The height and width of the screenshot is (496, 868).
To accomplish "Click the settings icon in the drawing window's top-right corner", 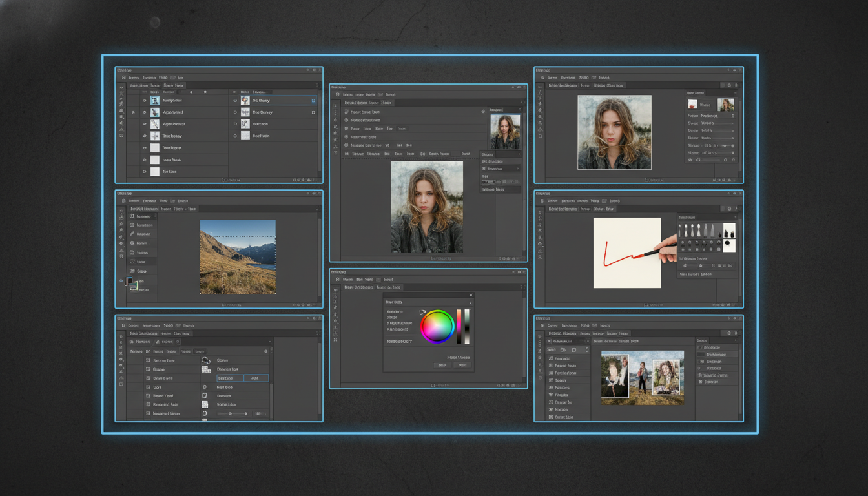I will (x=729, y=209).
